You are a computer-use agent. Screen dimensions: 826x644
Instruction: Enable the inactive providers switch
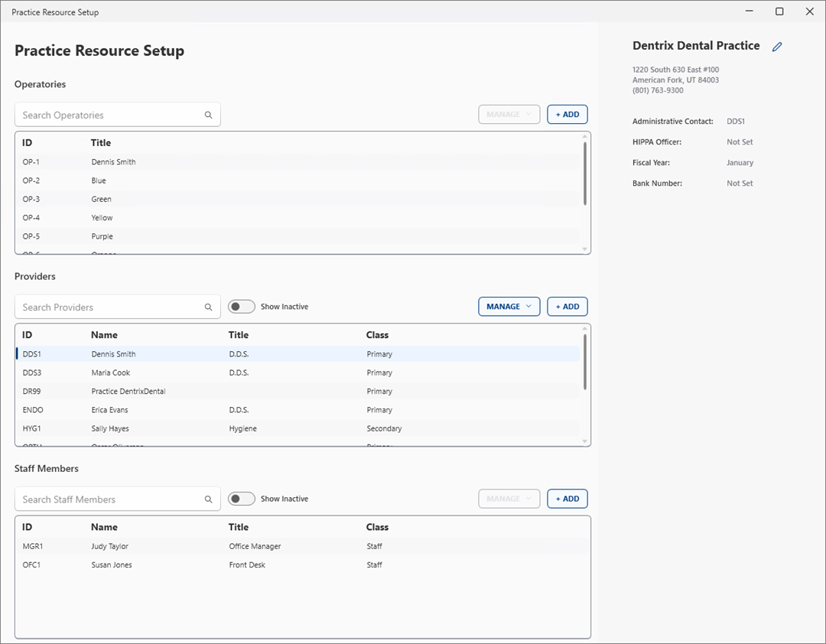(241, 306)
